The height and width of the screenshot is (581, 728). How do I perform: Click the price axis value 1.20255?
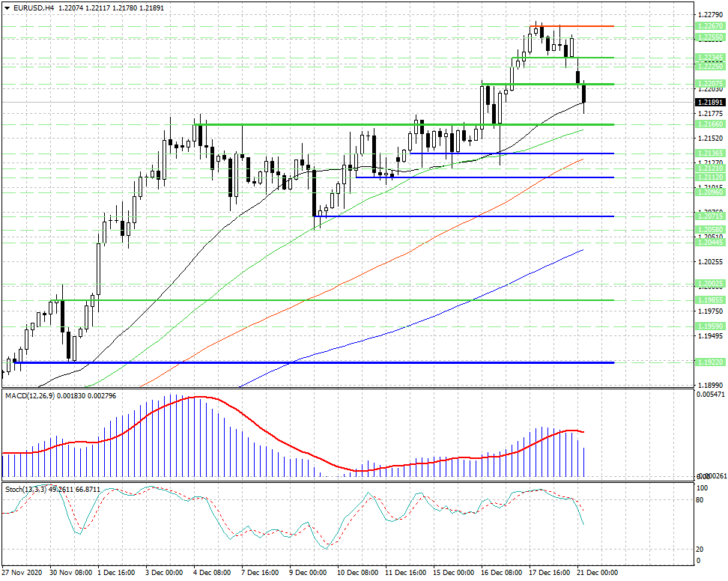(711, 262)
